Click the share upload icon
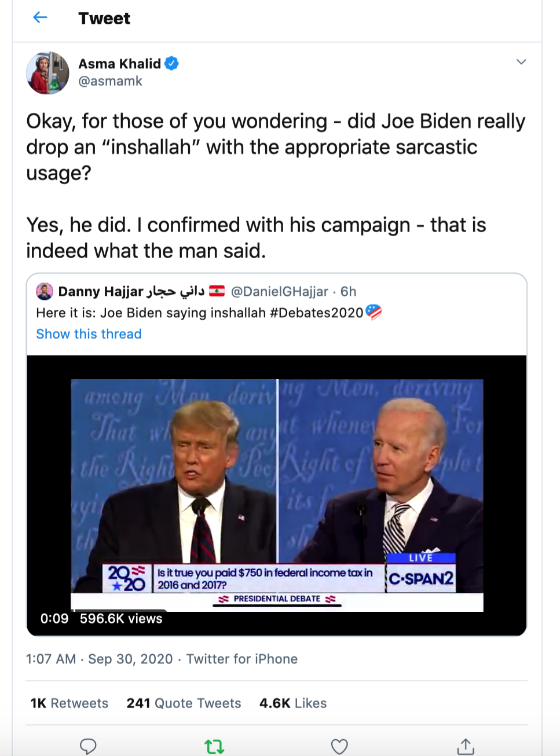This screenshot has width=560, height=756. click(465, 746)
